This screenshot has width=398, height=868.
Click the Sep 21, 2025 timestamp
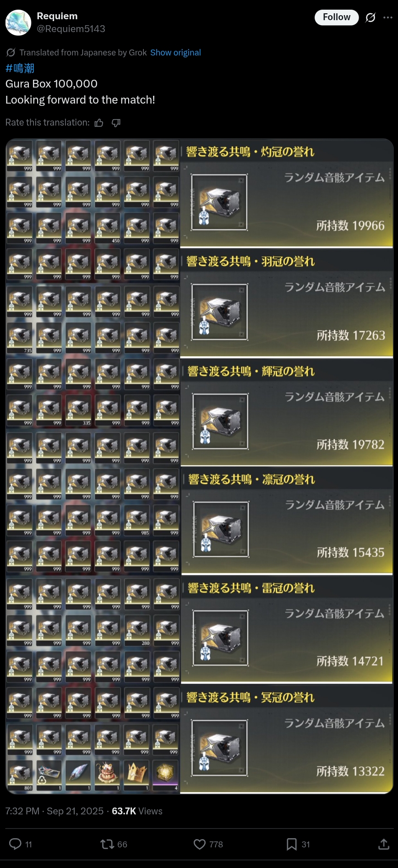pos(75,811)
